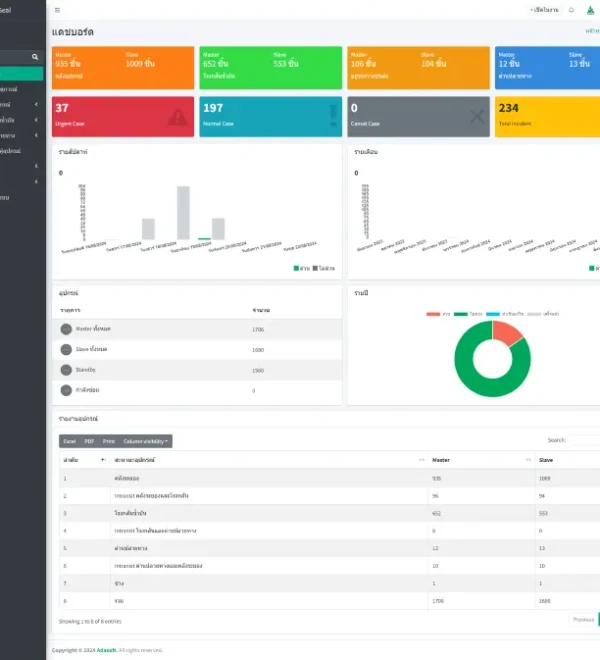Open the yellow Total Incident card
This screenshot has width=600, height=660.
point(547,117)
